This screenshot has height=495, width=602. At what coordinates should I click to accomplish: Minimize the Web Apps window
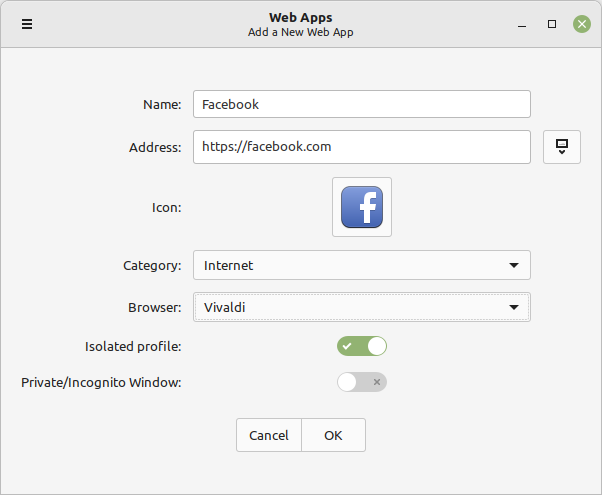pyautogui.click(x=521, y=24)
